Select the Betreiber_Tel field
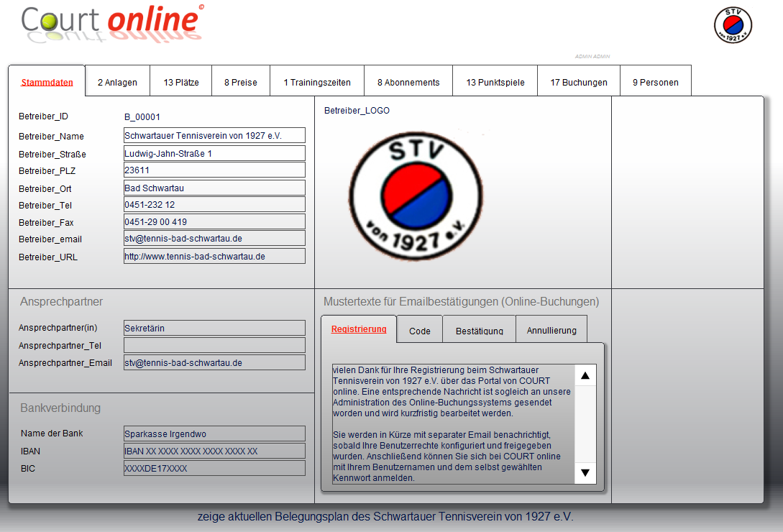Screen dimensions: 783x532 coord(214,204)
